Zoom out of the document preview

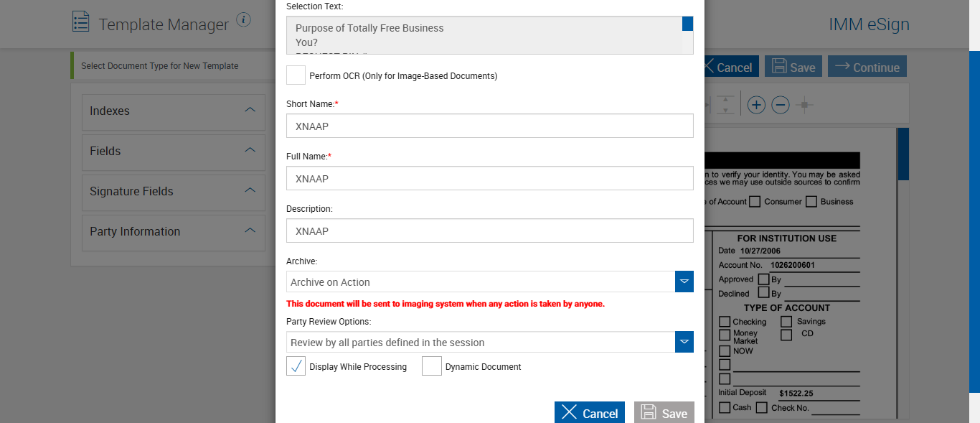781,106
